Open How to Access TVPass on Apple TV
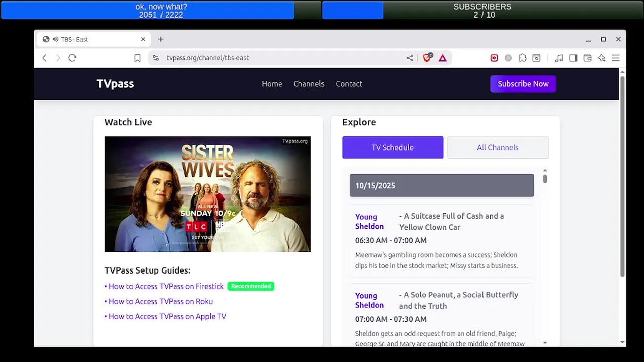 168,316
